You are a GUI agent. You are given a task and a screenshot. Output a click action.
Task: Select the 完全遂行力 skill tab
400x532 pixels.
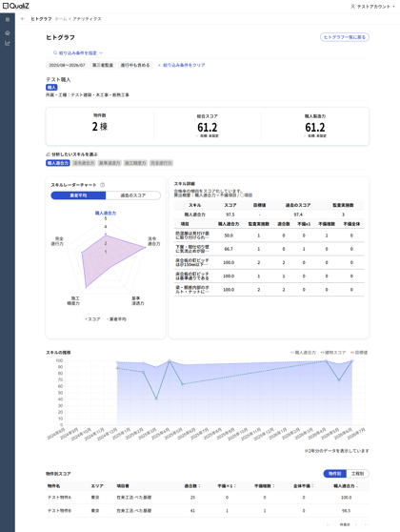161,163
